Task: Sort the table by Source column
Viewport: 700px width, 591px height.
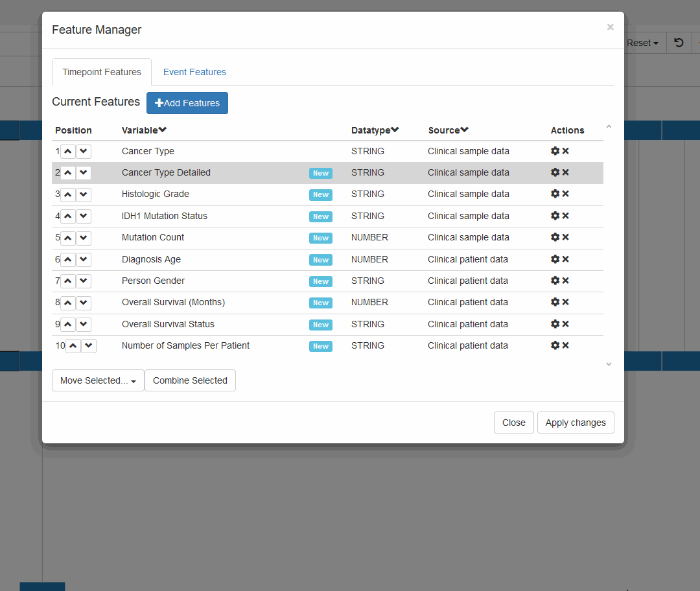Action: click(x=448, y=130)
